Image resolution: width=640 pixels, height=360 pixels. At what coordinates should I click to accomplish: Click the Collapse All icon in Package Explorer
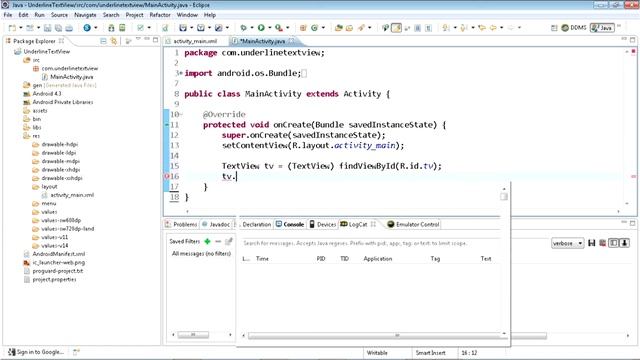click(103, 41)
